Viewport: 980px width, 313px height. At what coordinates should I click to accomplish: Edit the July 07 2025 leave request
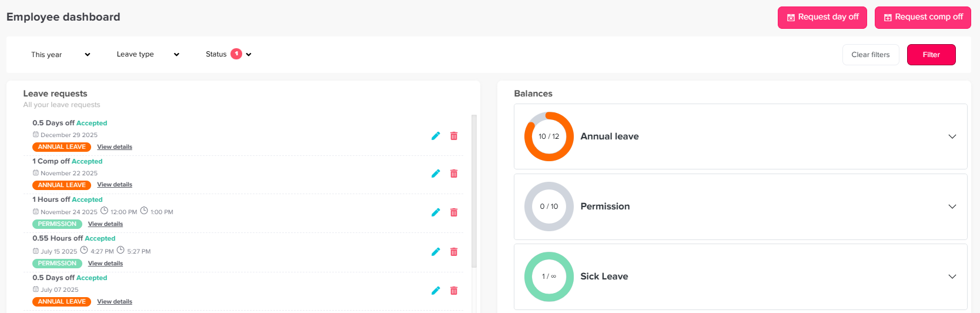436,291
